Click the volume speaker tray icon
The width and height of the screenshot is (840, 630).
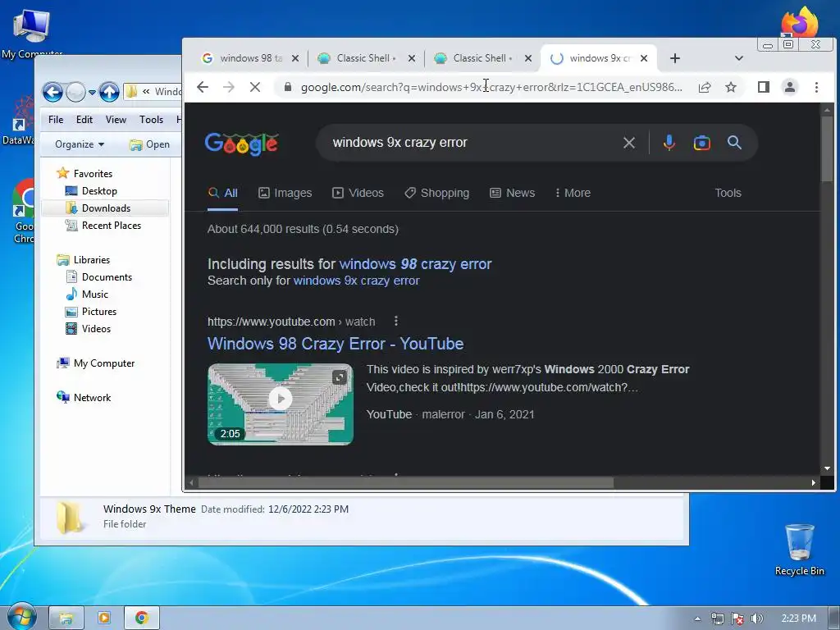click(x=757, y=619)
